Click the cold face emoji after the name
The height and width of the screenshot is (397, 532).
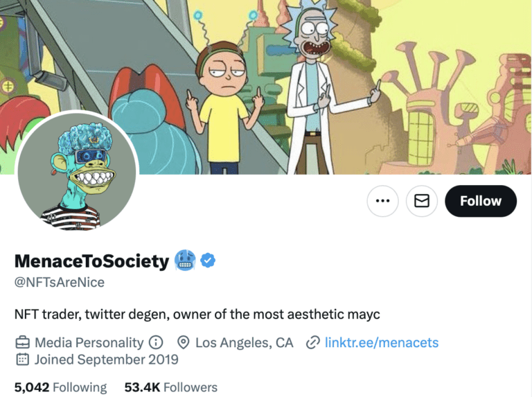[x=185, y=261]
